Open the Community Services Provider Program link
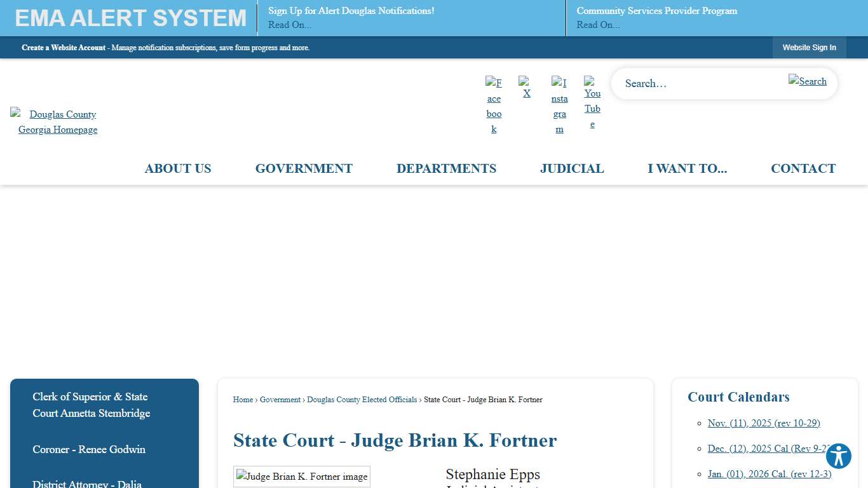The image size is (868, 488). tap(657, 11)
